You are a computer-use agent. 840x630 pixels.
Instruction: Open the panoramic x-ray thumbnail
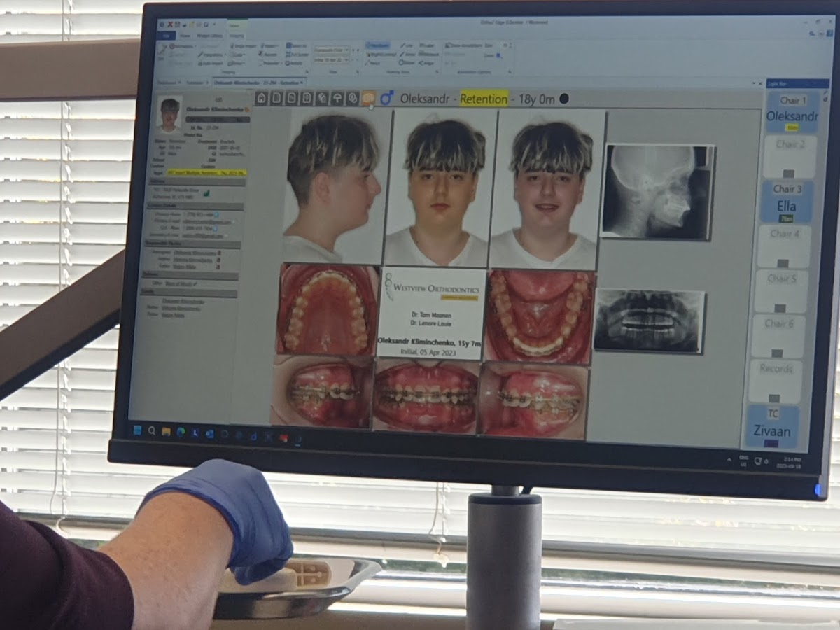(x=648, y=321)
